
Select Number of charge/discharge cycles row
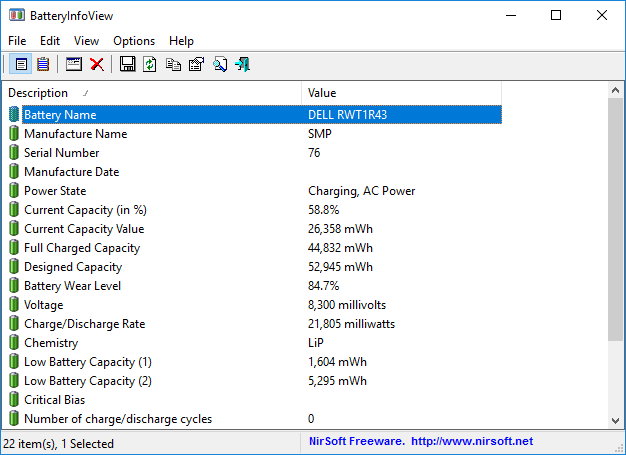pyautogui.click(x=256, y=419)
